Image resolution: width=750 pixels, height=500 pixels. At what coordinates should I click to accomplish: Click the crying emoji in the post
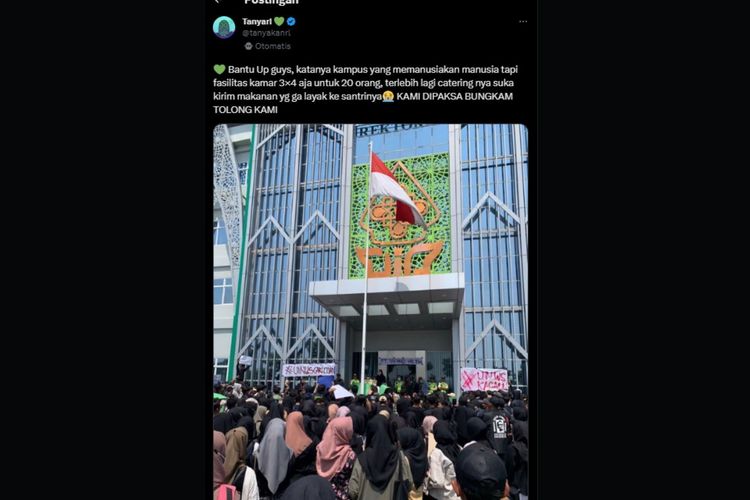click(388, 96)
